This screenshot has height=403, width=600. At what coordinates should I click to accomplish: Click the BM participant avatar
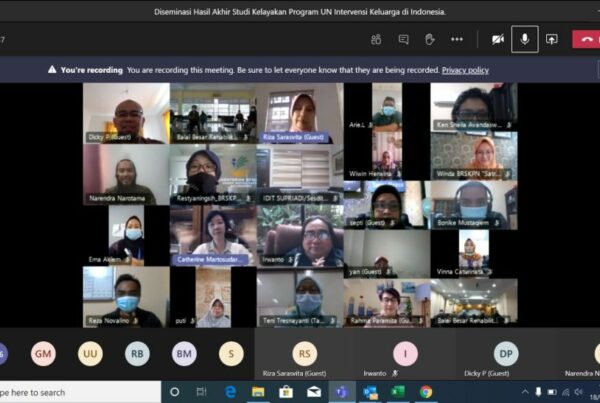(184, 354)
